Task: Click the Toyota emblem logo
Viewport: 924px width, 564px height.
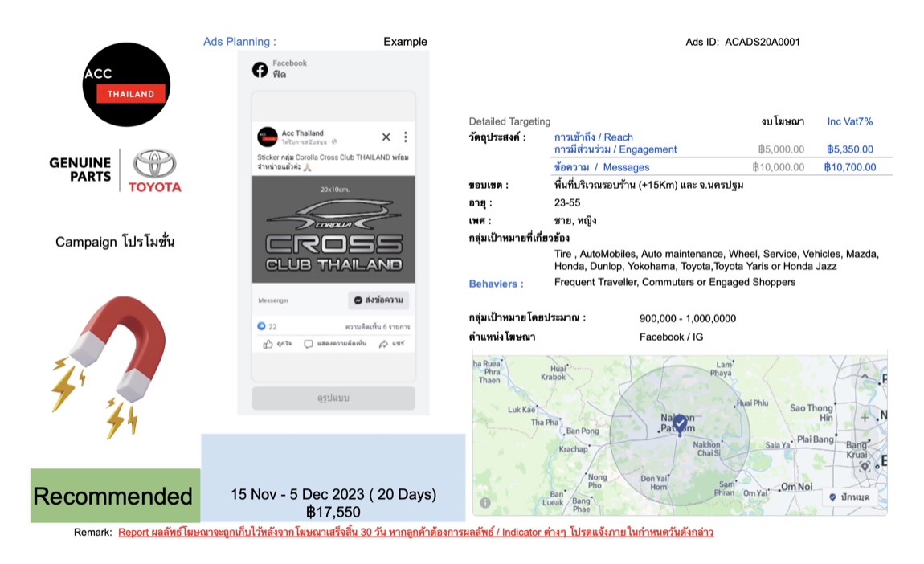Action: [154, 163]
